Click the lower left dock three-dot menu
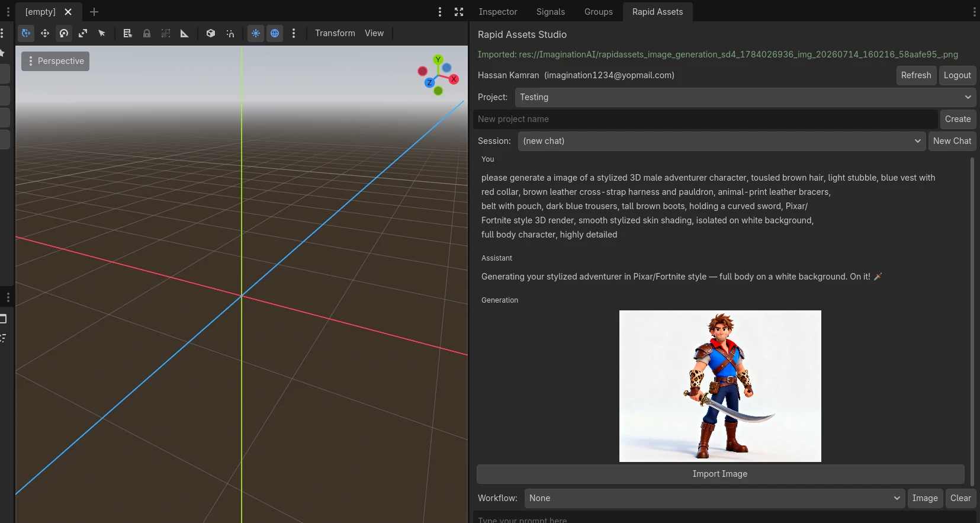The height and width of the screenshot is (523, 980). pyautogui.click(x=8, y=297)
